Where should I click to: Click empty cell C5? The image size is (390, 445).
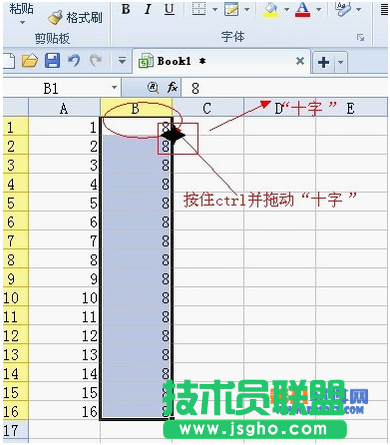coord(207,202)
